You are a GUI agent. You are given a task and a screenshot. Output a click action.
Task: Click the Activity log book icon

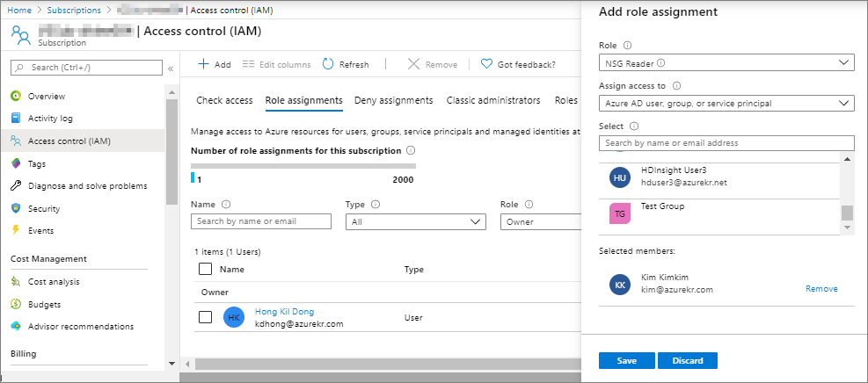(17, 119)
